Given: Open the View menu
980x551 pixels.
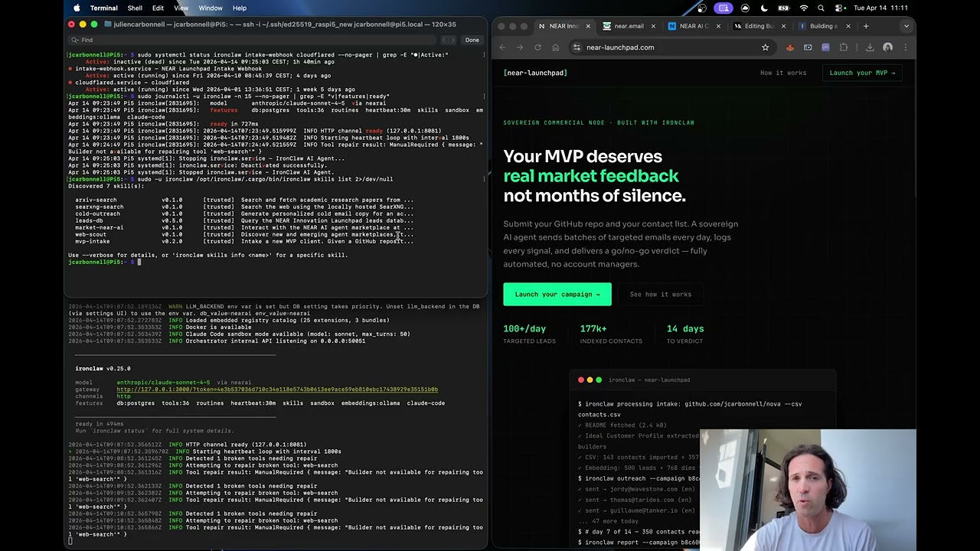Looking at the screenshot, I should 181,8.
